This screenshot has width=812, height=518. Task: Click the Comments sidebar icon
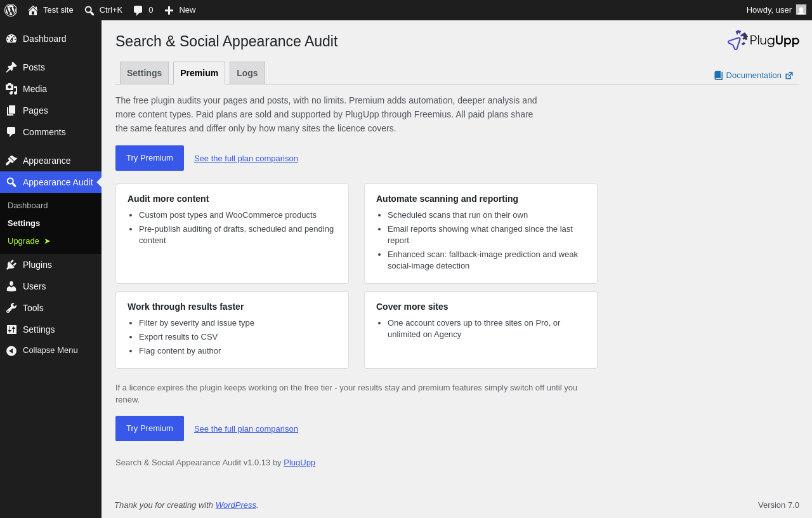point(11,132)
